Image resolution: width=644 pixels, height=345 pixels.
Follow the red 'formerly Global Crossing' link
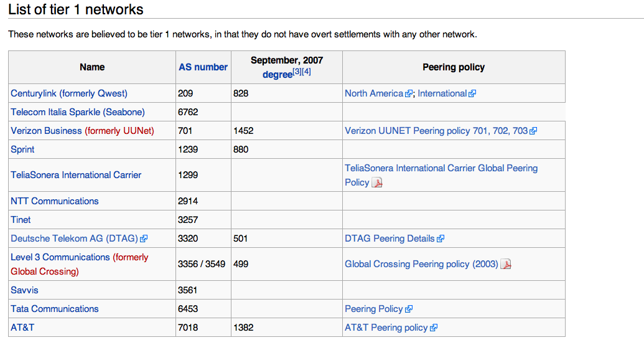point(79,264)
